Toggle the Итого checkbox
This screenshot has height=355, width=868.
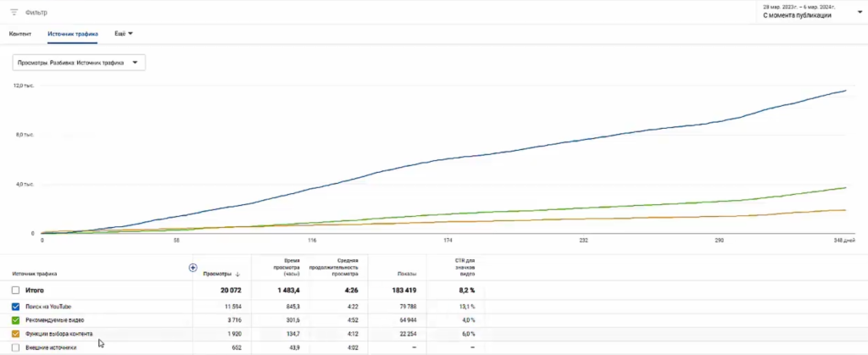pyautogui.click(x=16, y=291)
